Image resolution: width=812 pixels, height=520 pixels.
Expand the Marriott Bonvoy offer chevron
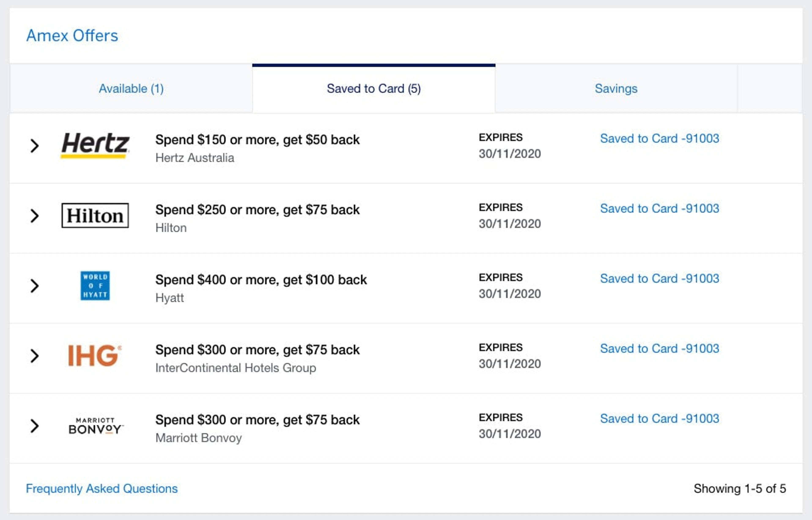tap(34, 426)
